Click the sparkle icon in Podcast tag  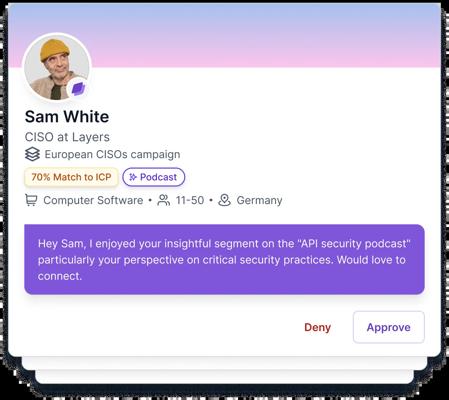pyautogui.click(x=133, y=177)
